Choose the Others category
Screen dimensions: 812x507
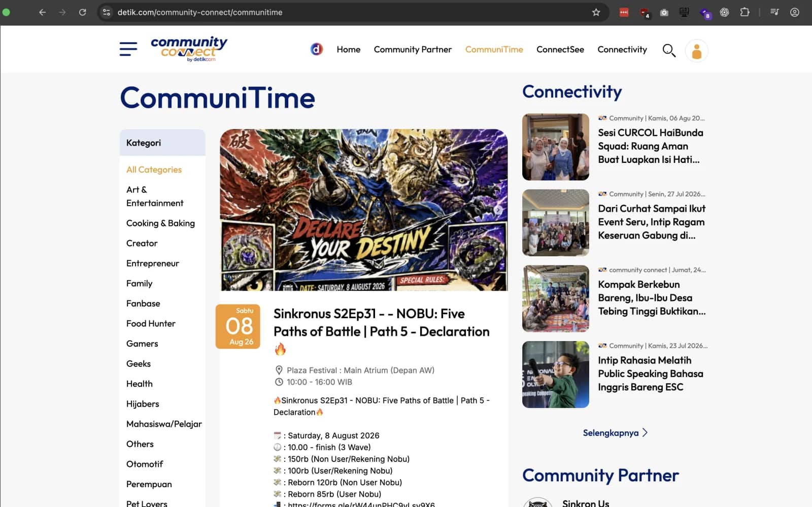[x=140, y=444]
